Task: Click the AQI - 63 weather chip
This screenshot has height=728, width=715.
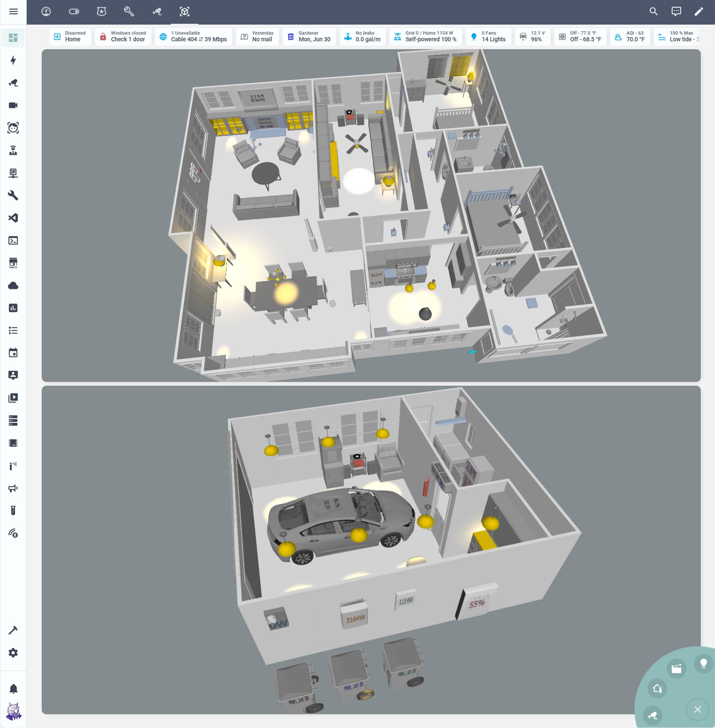Action: click(x=630, y=36)
